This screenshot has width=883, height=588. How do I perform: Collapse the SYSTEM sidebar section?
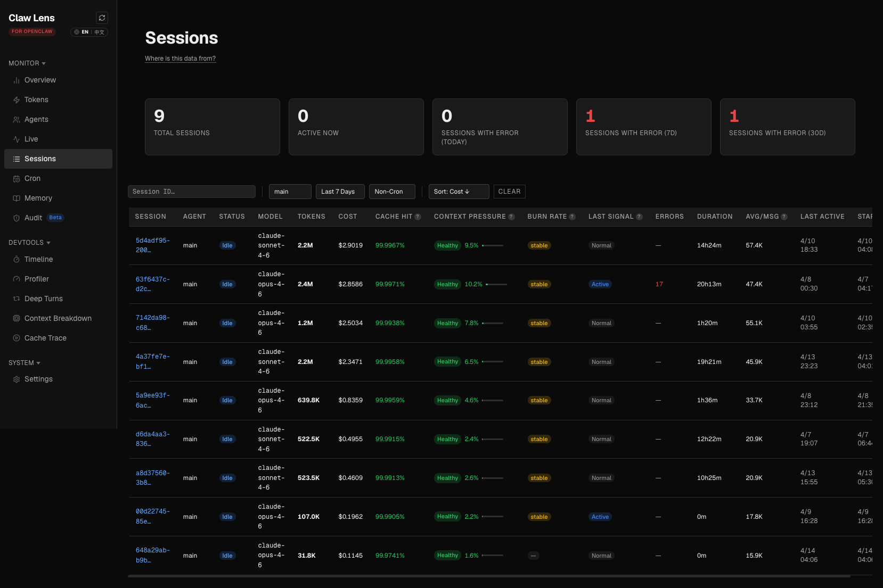(x=24, y=363)
